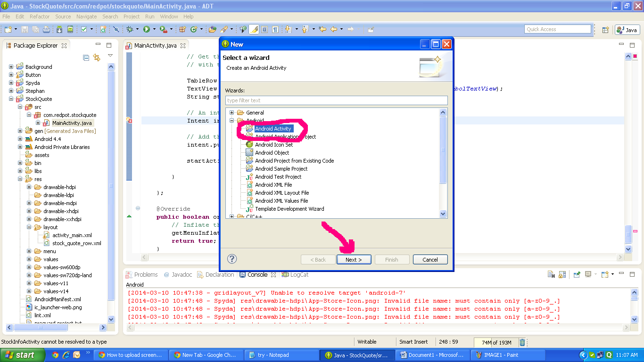Click the Open Perspective icon
644x362 pixels.
point(605,30)
